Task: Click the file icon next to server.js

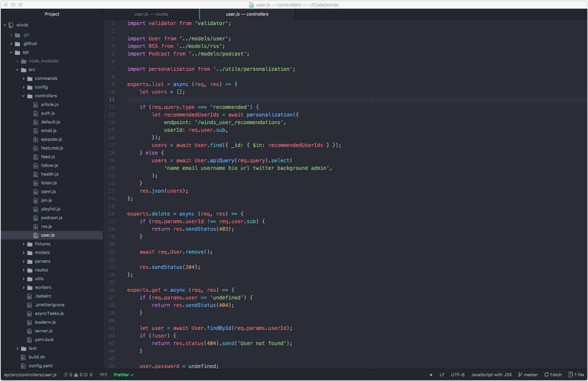Action: point(29,331)
